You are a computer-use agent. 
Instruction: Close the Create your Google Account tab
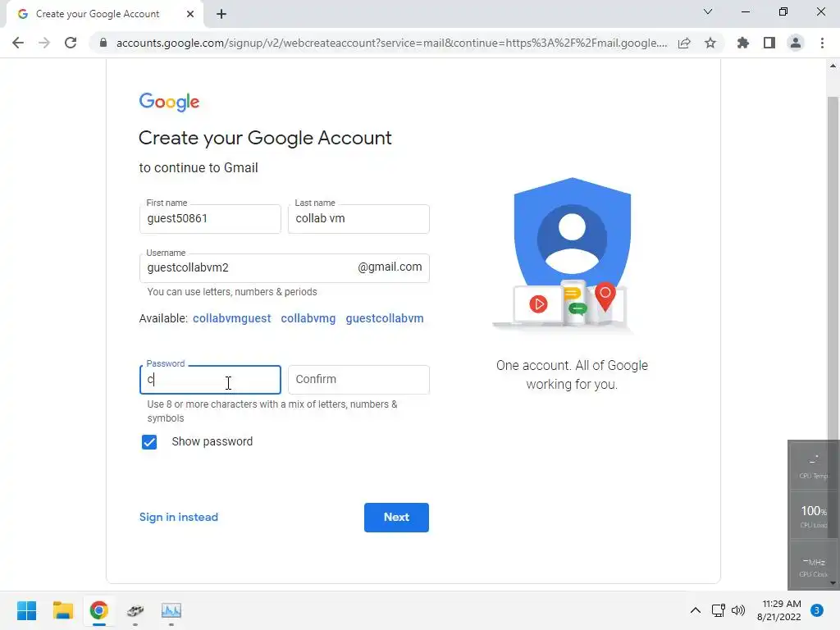pos(190,14)
